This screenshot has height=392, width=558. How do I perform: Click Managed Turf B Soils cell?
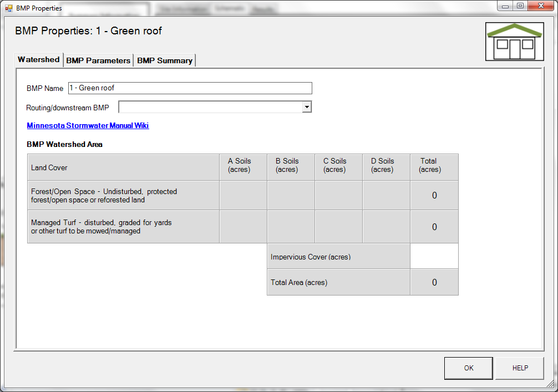click(x=291, y=227)
